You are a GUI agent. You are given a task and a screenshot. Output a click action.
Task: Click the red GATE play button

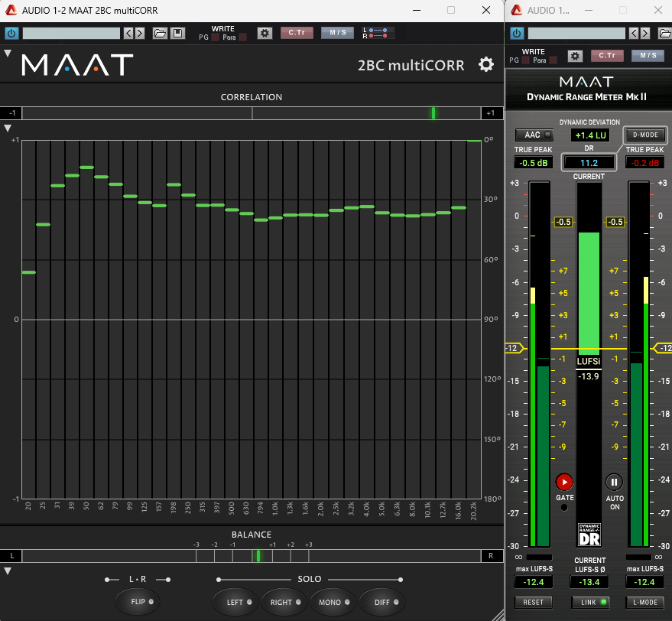(564, 482)
